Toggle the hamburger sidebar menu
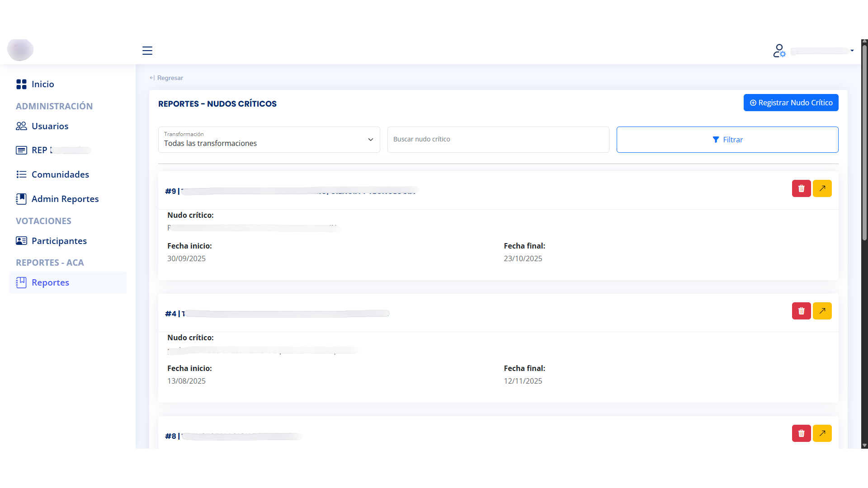 tap(147, 51)
